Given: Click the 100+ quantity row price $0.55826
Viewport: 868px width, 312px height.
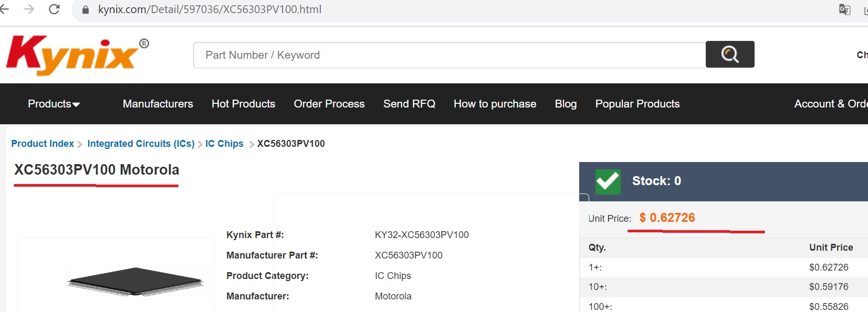Looking at the screenshot, I should [829, 307].
